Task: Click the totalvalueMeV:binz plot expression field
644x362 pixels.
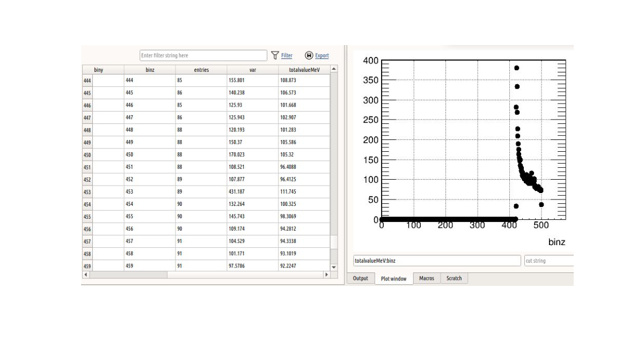Action: click(x=437, y=261)
